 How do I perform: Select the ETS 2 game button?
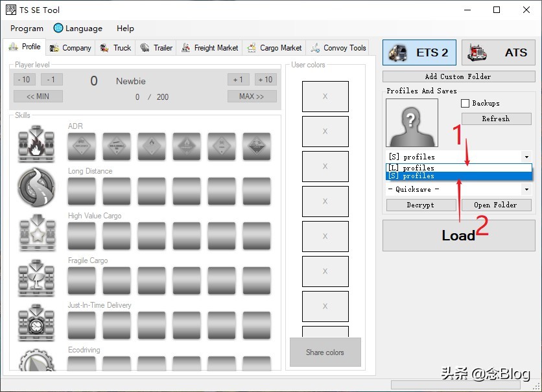[x=419, y=52]
